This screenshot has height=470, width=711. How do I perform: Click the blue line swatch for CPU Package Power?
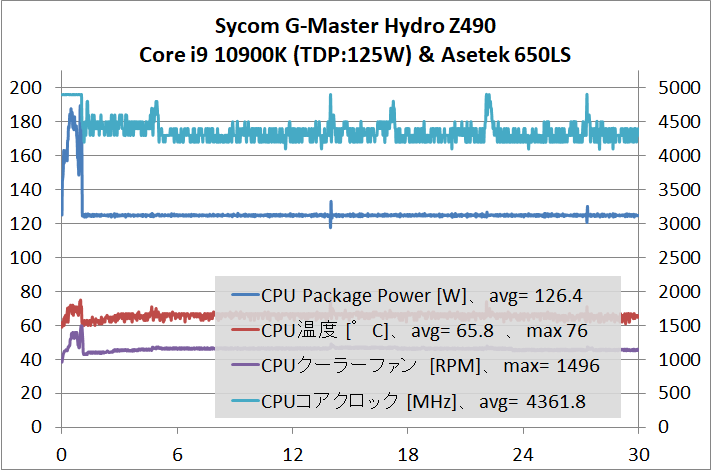tap(245, 296)
